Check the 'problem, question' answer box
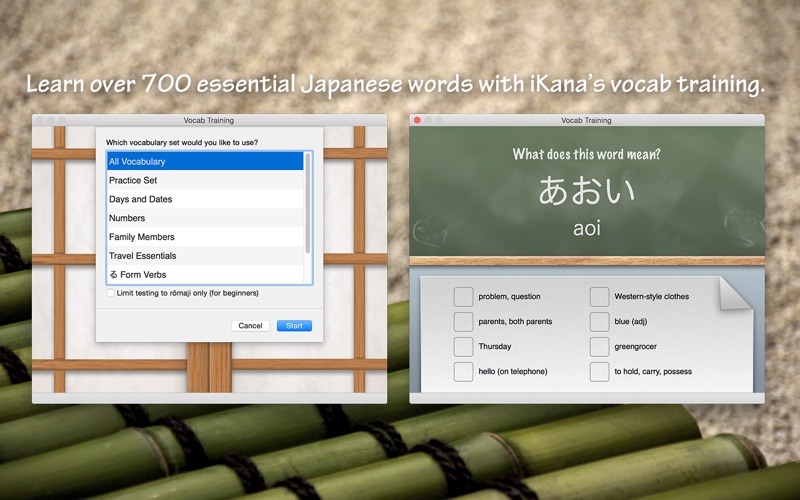 pyautogui.click(x=463, y=296)
